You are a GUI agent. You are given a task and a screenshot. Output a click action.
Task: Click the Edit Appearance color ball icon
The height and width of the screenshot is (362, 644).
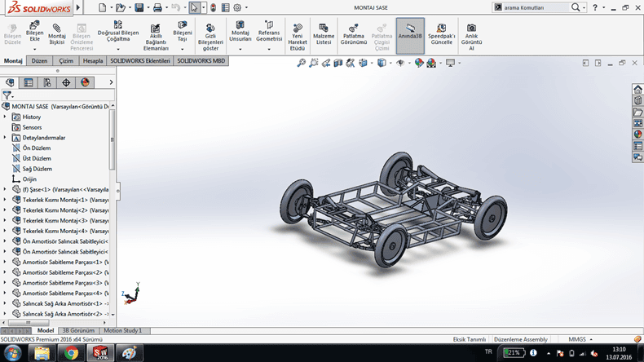coord(419,63)
